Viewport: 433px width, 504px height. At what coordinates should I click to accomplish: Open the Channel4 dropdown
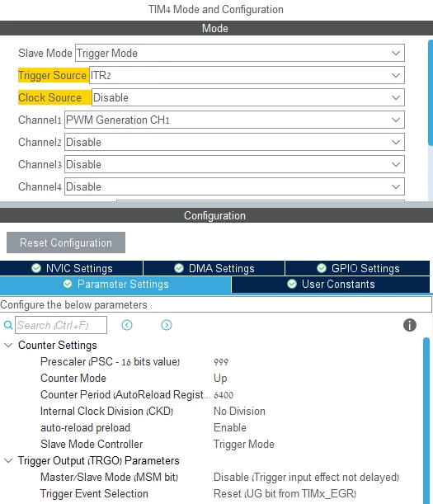234,186
